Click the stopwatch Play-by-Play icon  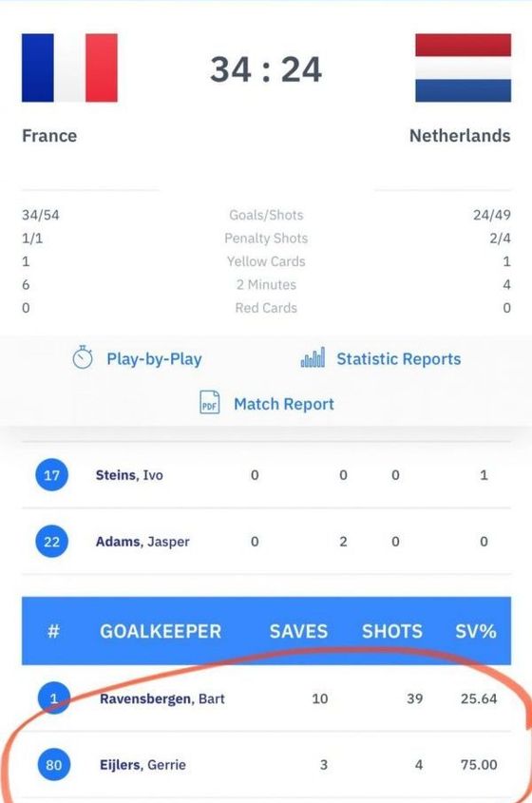click(83, 357)
